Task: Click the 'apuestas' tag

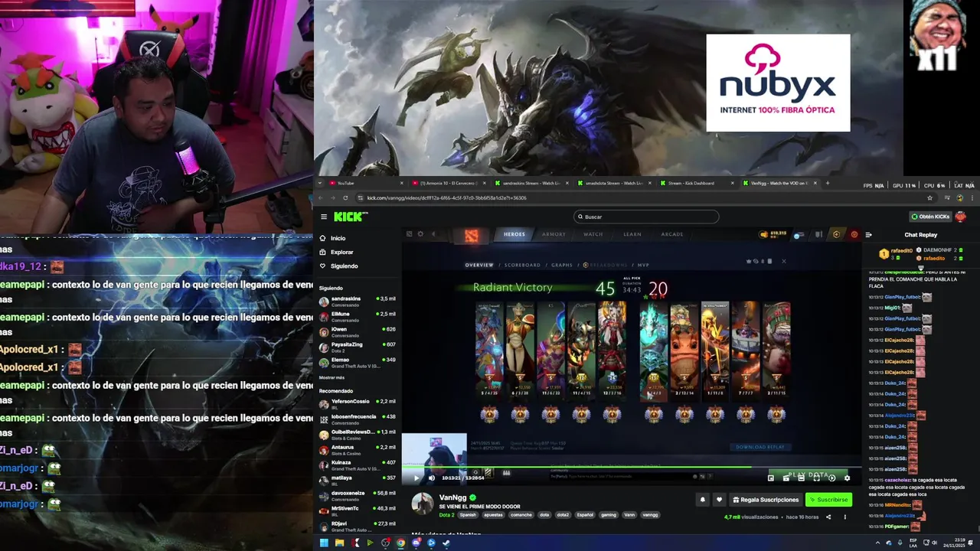Action: coord(493,515)
